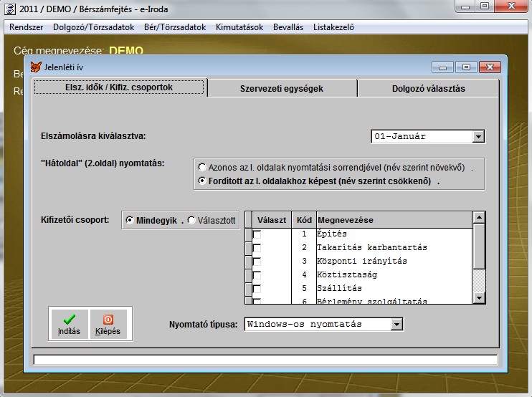Image resolution: width=532 pixels, height=397 pixels.
Task: Open the 01-Január month dropdown
Action: tap(478, 136)
